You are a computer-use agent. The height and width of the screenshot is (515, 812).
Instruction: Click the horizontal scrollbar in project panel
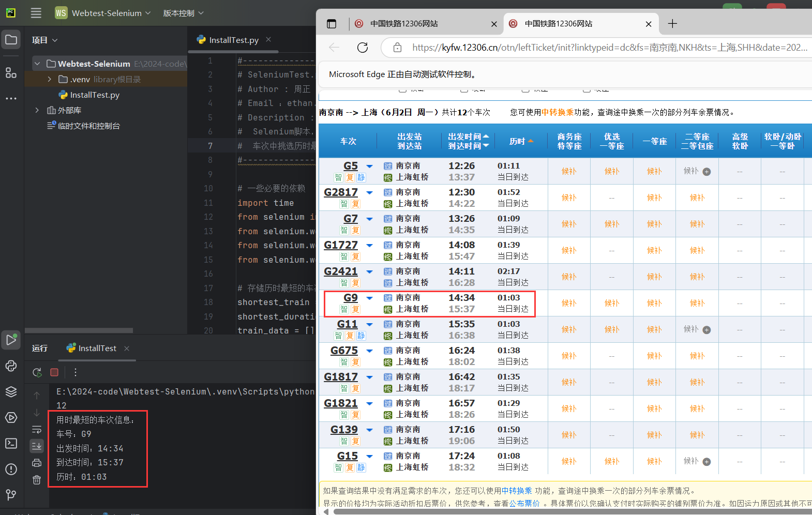tap(79, 330)
